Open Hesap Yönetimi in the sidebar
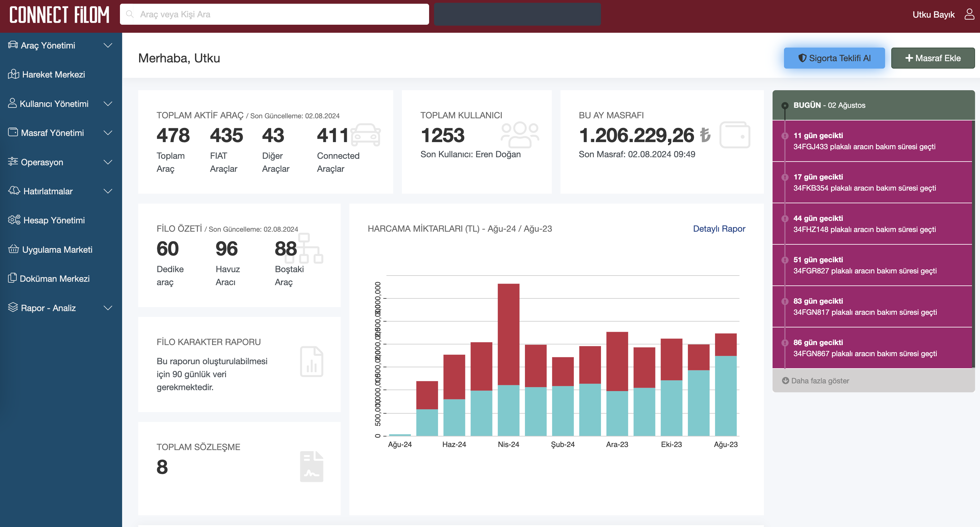This screenshot has height=527, width=980. (x=54, y=220)
